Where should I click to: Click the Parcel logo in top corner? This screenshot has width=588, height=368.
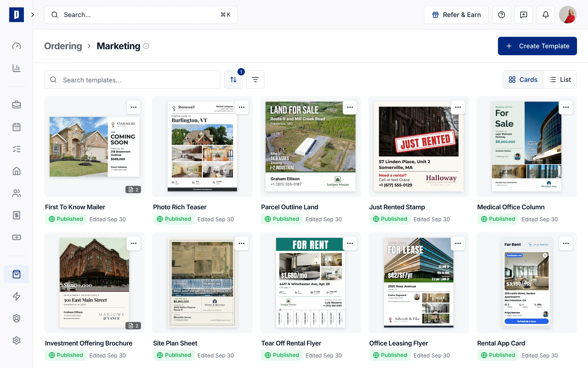click(x=17, y=15)
